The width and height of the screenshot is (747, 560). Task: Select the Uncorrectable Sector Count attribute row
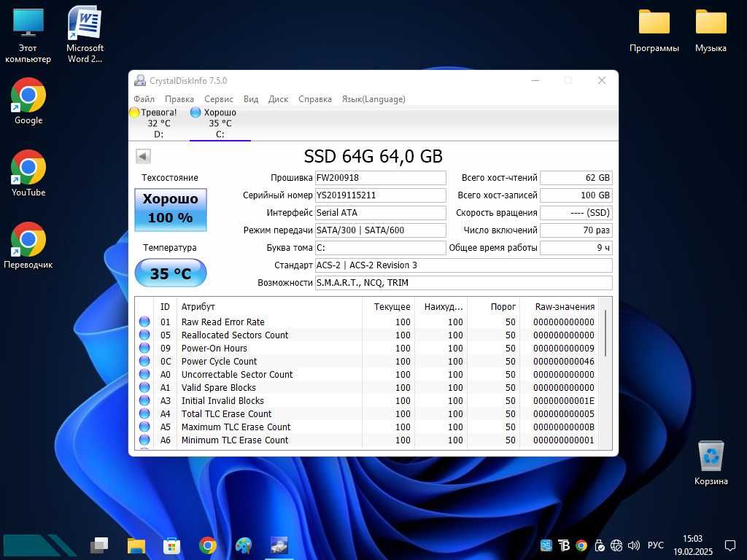pos(367,374)
